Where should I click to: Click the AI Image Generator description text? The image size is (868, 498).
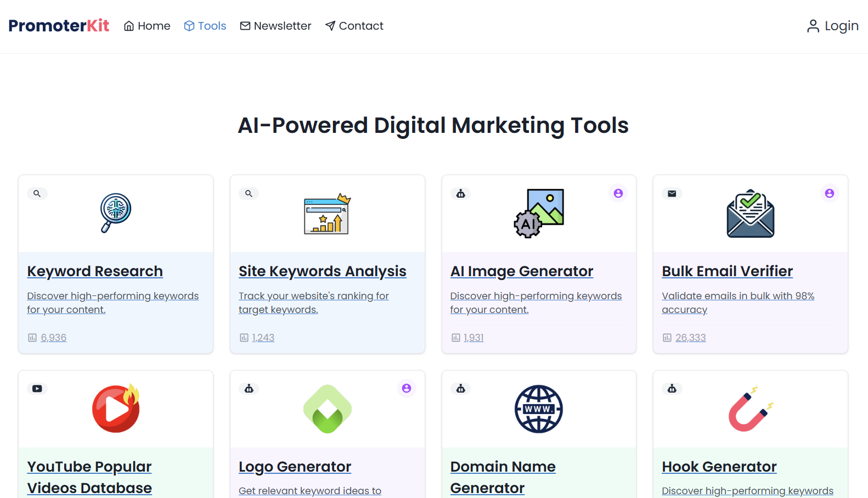tap(536, 303)
